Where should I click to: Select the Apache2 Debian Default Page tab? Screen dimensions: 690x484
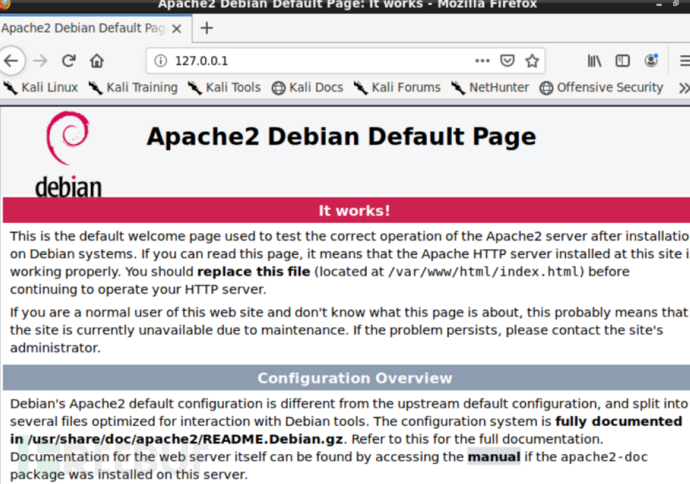[x=84, y=28]
